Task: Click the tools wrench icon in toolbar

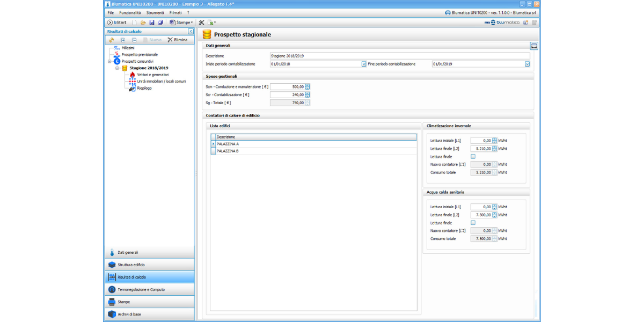Action: 201,23
